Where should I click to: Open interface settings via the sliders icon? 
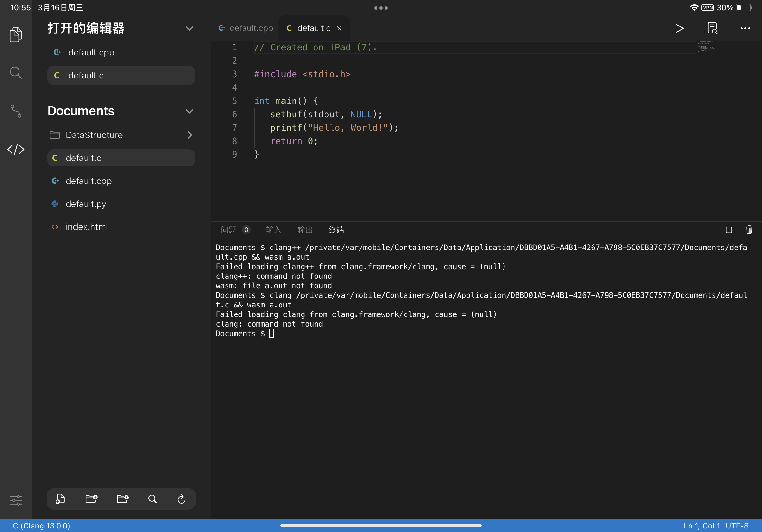[x=16, y=500]
